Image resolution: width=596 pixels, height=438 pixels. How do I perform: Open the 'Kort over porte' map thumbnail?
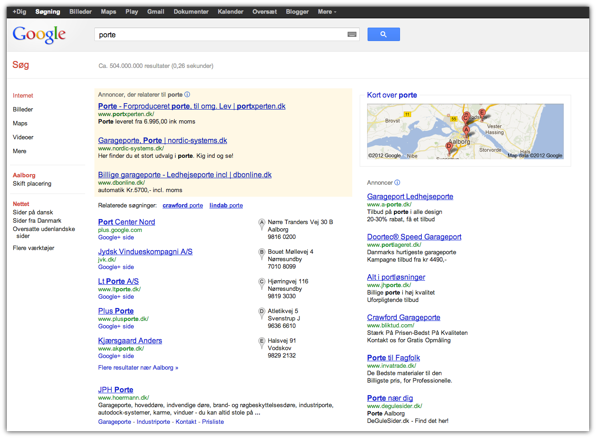[465, 131]
